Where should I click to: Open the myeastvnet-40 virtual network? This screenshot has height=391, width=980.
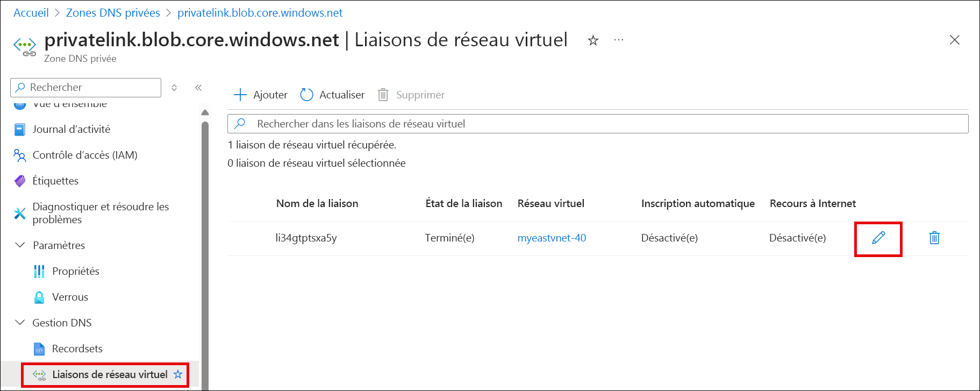[551, 238]
